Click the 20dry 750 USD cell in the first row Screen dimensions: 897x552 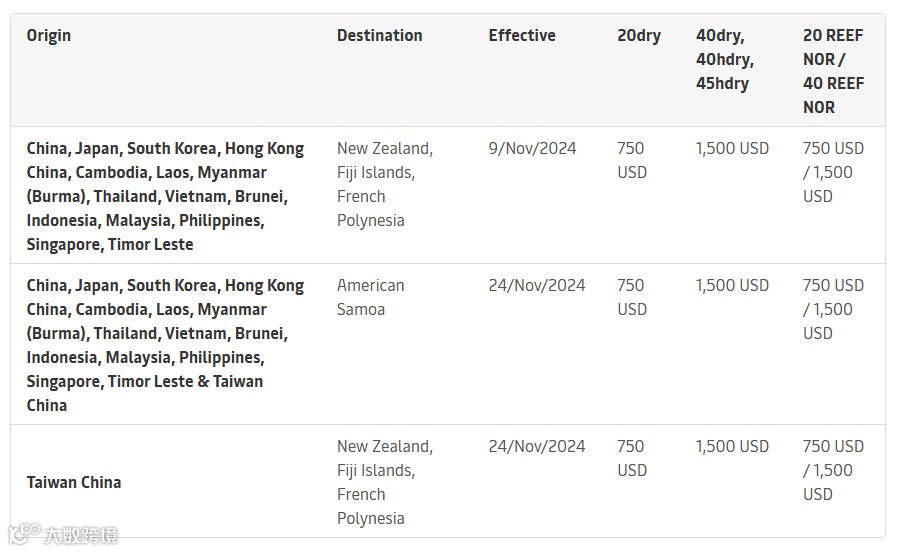632,160
